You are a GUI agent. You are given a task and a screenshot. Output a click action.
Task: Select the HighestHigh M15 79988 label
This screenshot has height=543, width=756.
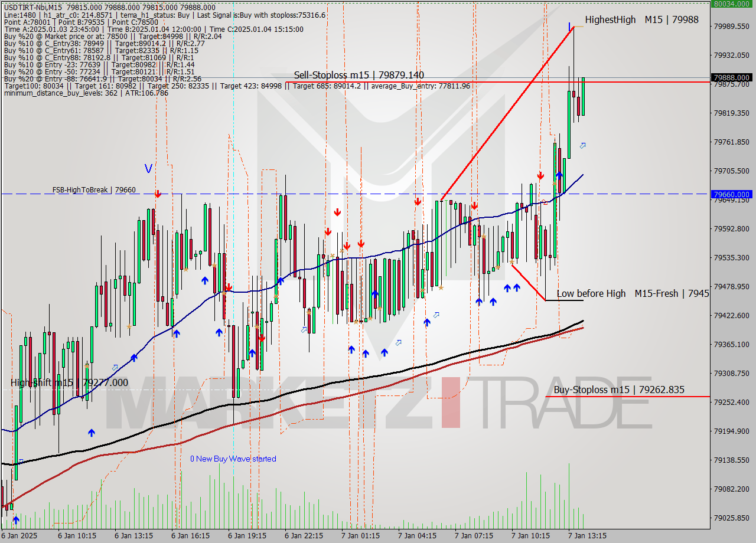coord(642,19)
